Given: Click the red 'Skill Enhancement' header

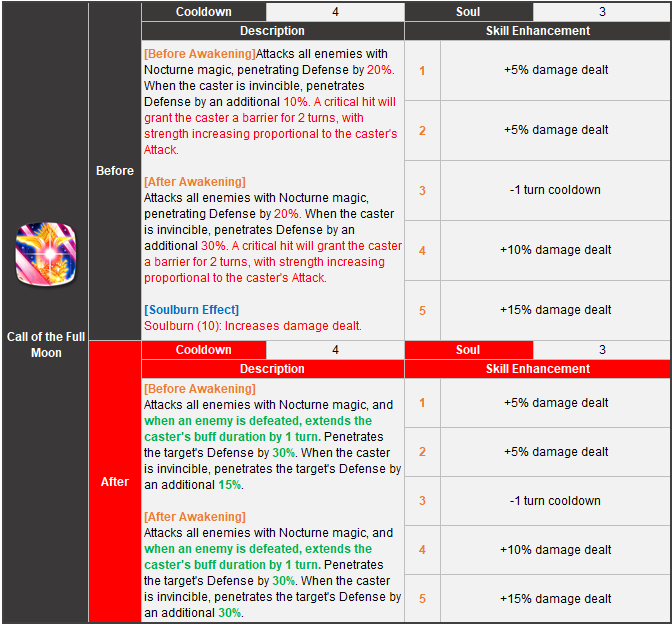Looking at the screenshot, I should click(x=537, y=369).
